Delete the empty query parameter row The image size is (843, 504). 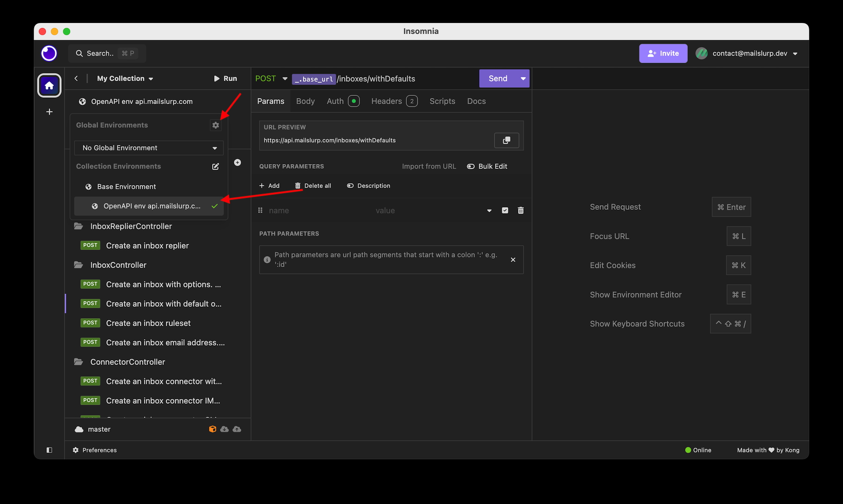521,210
